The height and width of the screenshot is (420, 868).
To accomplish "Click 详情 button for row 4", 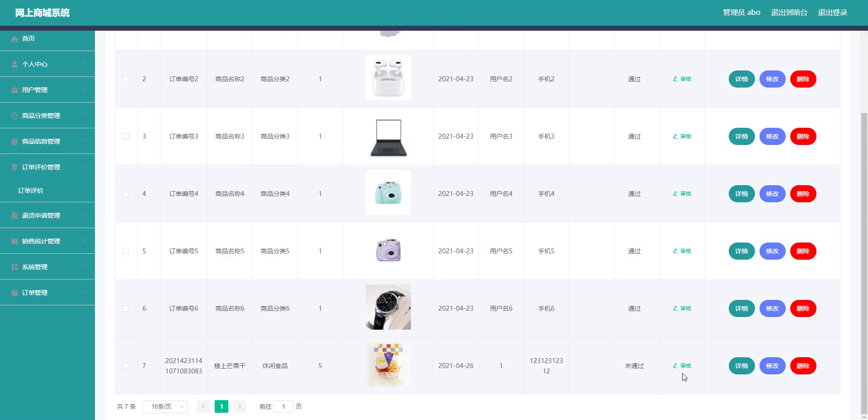I will click(x=741, y=194).
